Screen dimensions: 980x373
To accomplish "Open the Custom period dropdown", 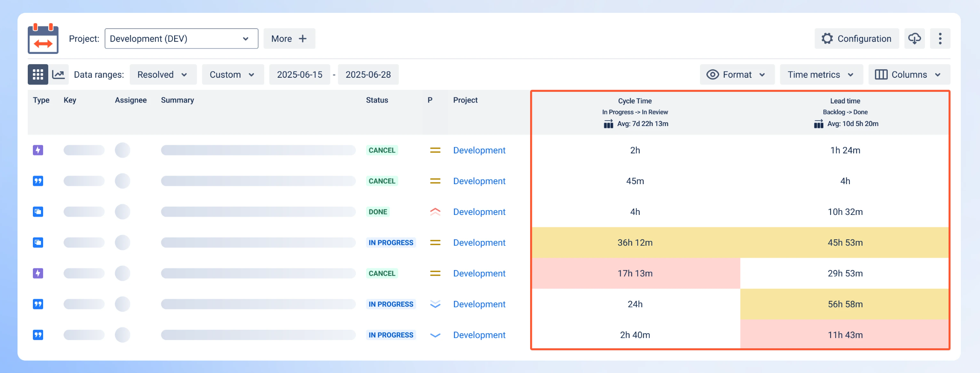I will click(x=233, y=75).
